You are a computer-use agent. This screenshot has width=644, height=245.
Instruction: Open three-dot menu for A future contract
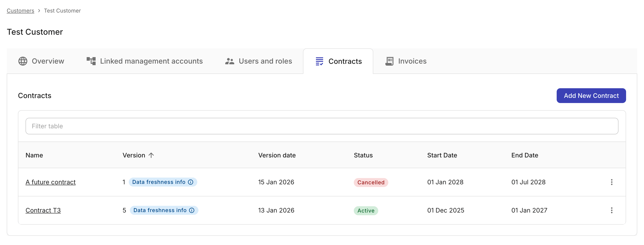pyautogui.click(x=612, y=182)
